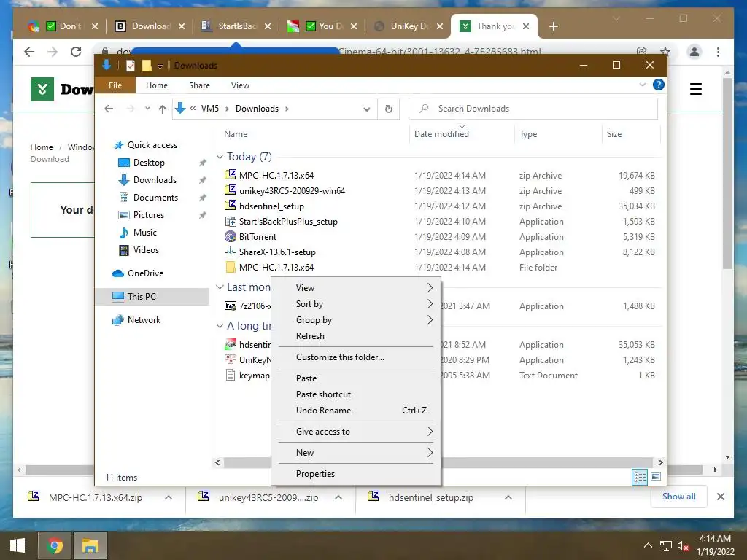
Task: Open the File ribbon tab
Action: pyautogui.click(x=115, y=85)
